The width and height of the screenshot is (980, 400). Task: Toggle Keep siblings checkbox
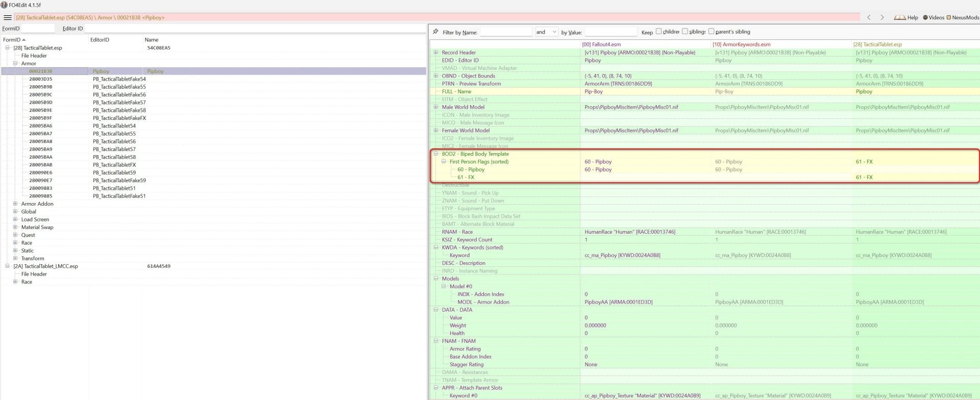(685, 32)
